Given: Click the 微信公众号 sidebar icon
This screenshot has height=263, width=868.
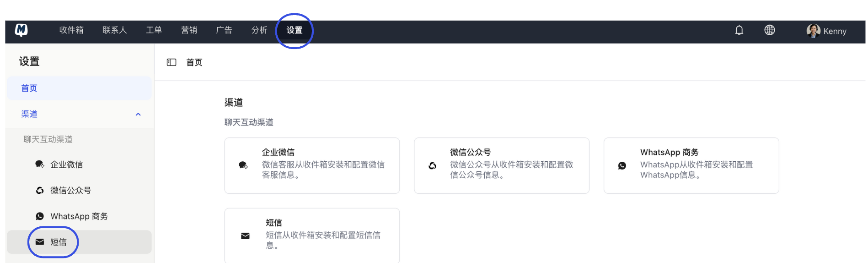Looking at the screenshot, I should 40,191.
